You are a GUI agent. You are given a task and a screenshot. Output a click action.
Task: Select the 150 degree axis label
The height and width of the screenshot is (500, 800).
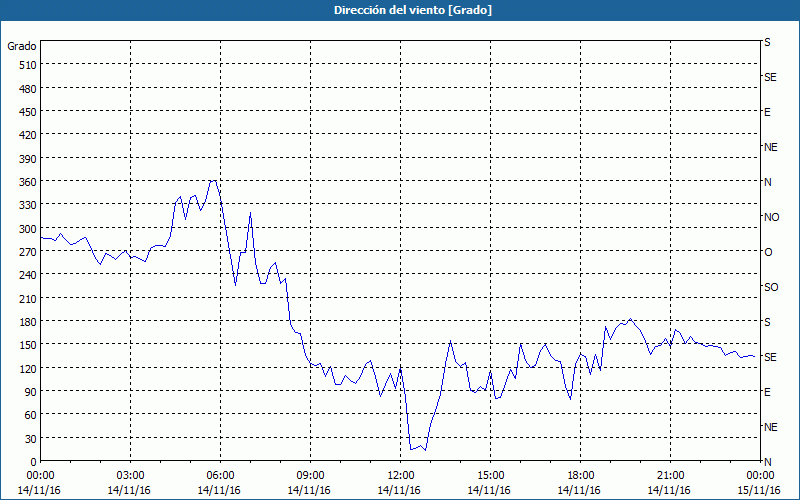tap(27, 345)
